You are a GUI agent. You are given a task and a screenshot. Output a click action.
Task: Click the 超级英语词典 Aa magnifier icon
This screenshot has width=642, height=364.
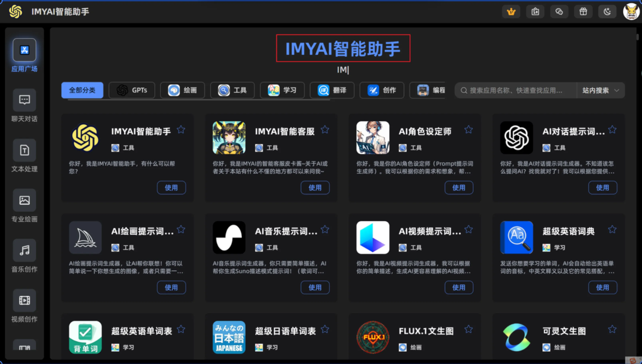[516, 237]
